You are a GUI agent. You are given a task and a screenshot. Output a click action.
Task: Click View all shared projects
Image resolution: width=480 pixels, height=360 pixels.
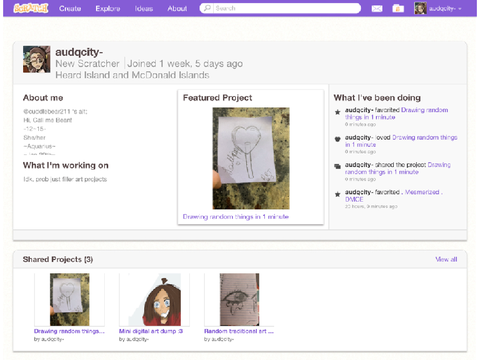click(x=446, y=259)
